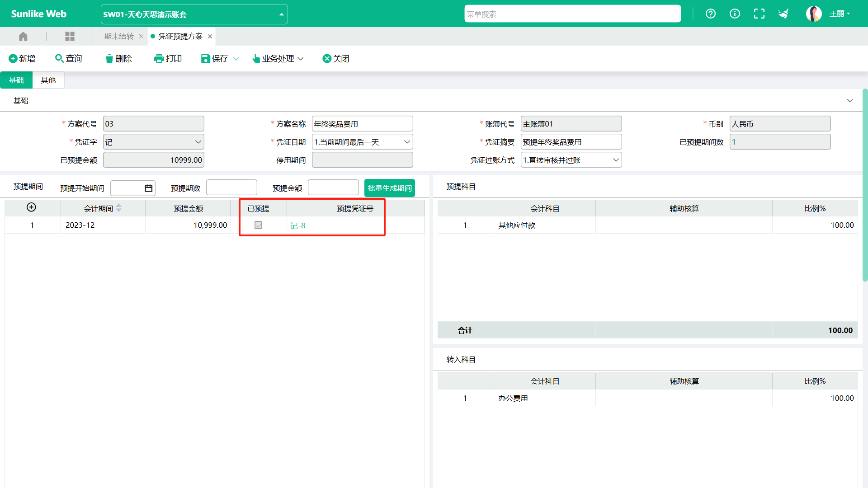Toggle the 已预提 checkbox for 2023-12

point(258,225)
